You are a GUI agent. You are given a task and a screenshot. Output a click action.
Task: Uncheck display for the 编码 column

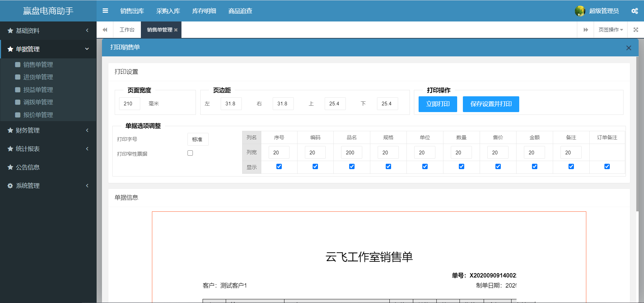315,166
